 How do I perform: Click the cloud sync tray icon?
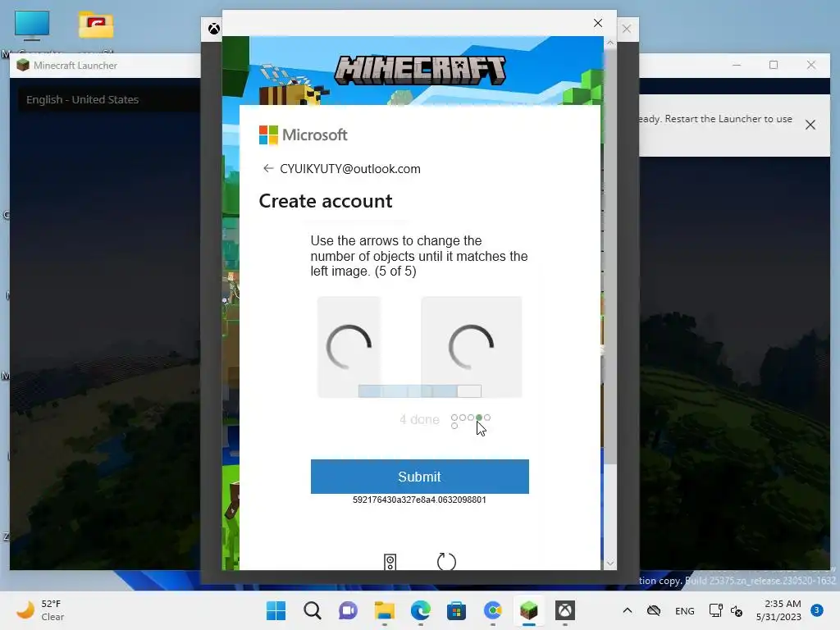pos(654,610)
